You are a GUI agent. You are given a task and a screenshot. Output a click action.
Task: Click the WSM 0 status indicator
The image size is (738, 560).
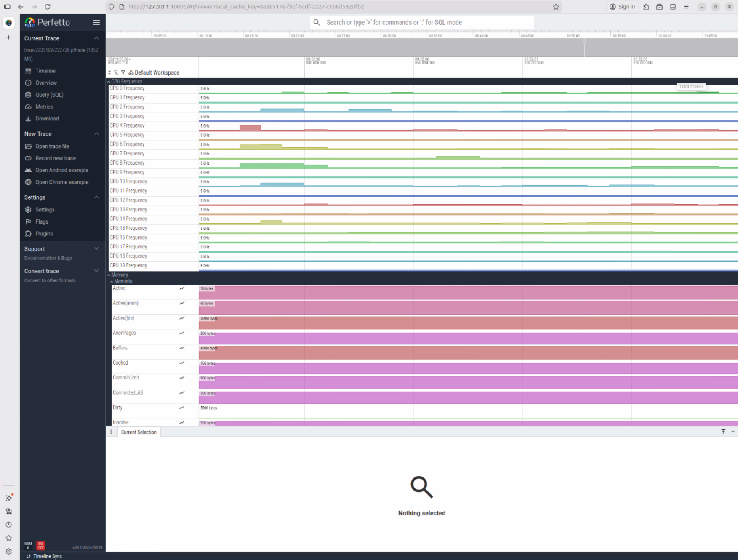point(28,546)
